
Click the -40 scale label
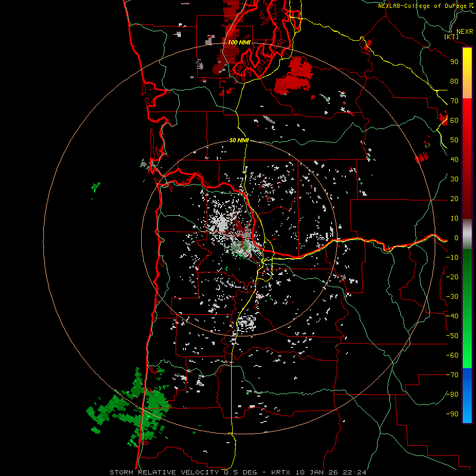(x=452, y=316)
